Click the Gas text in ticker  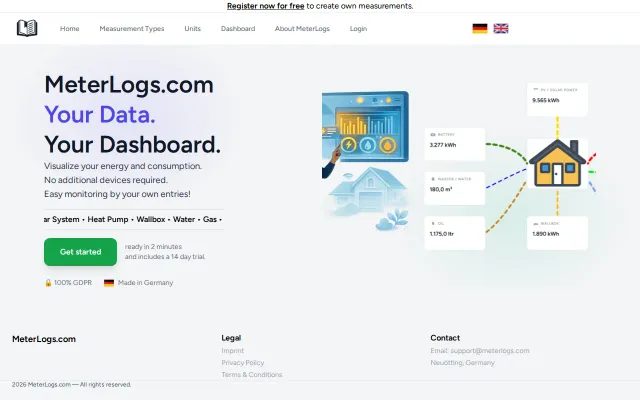(x=210, y=219)
